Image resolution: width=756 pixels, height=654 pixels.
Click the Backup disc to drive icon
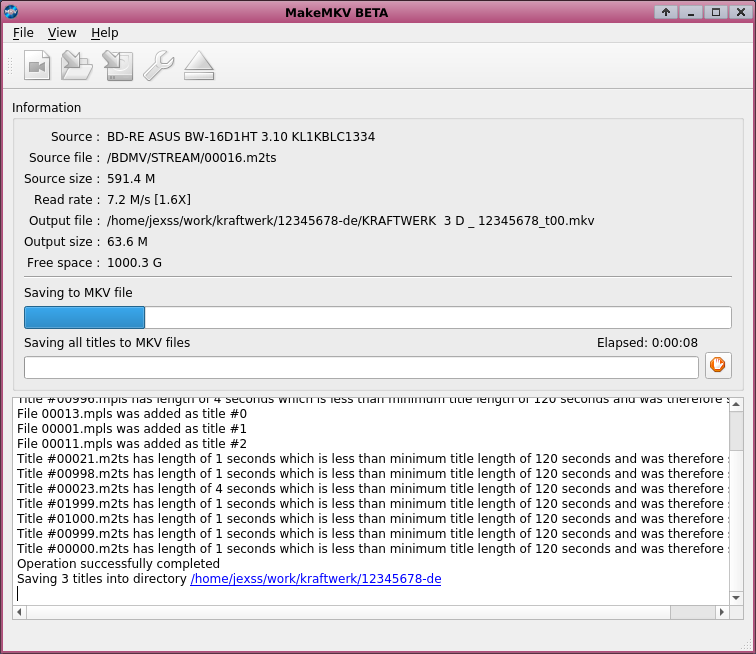point(117,66)
